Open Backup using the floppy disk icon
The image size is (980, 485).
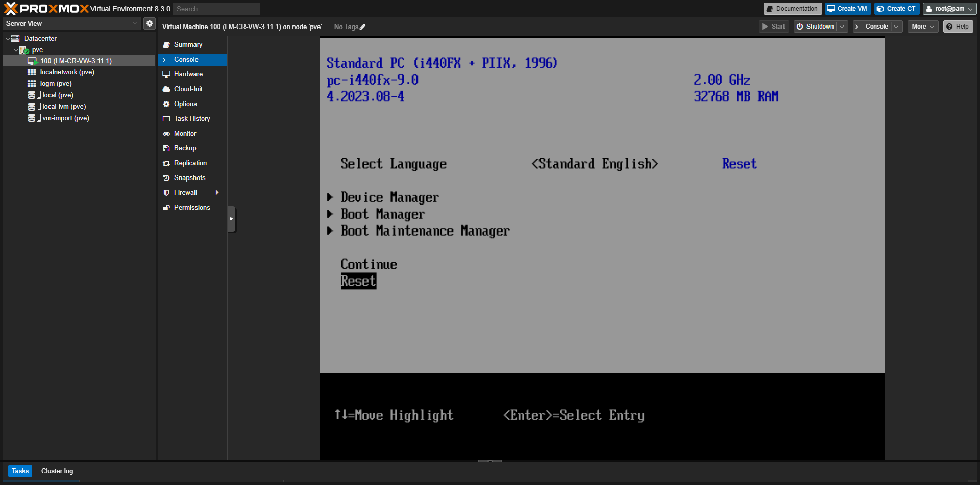coord(166,148)
